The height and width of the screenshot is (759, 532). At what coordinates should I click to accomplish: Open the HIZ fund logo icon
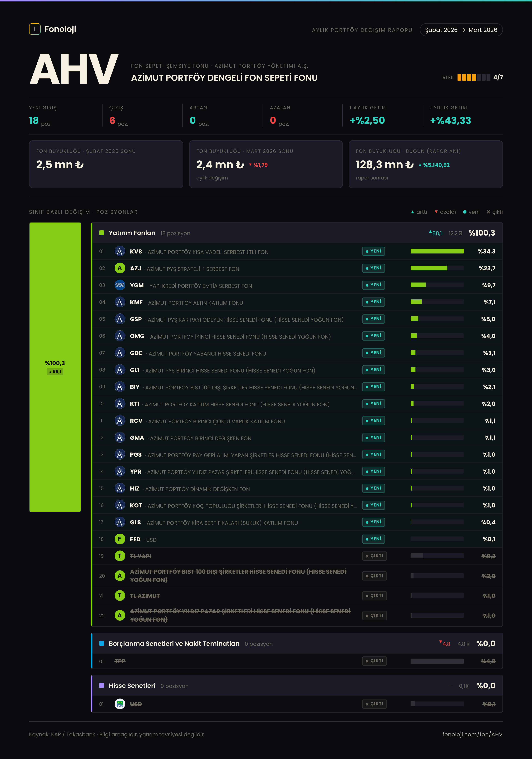(x=120, y=489)
